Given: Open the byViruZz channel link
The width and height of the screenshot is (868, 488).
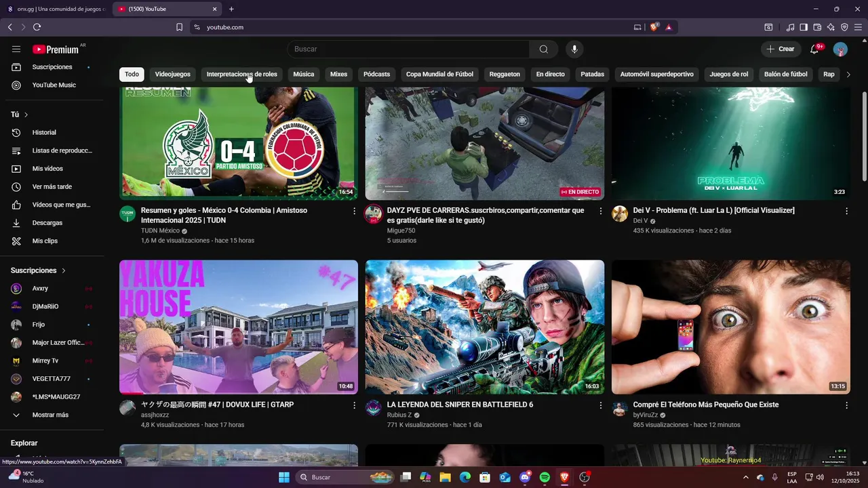Looking at the screenshot, I should (x=646, y=415).
